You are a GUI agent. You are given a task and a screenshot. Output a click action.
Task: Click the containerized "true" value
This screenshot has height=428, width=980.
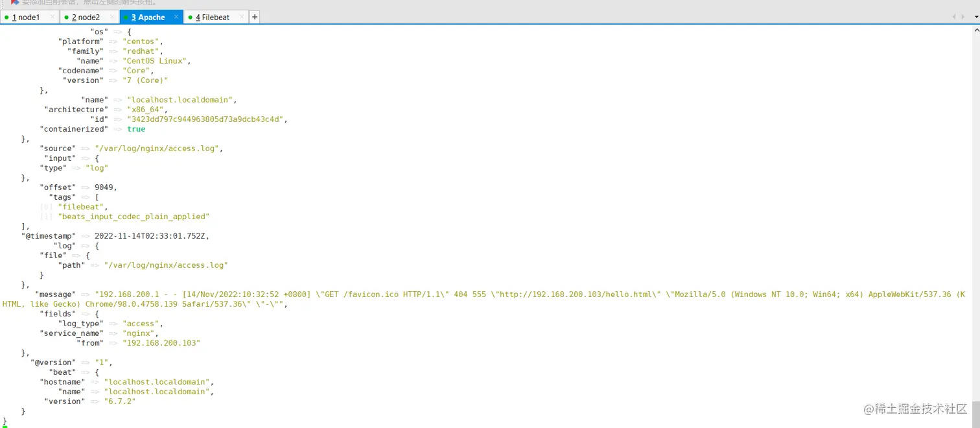click(x=136, y=129)
